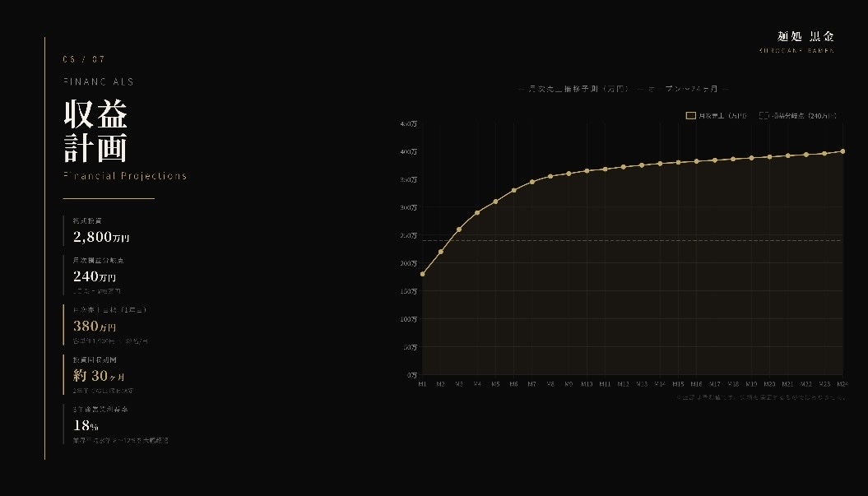Select the 0万 y-axis label

click(x=412, y=375)
